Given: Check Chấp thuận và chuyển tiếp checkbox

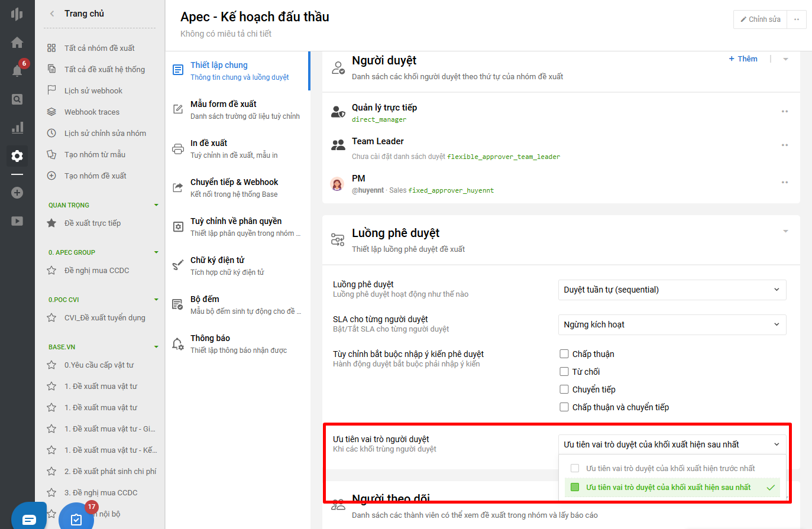Looking at the screenshot, I should (564, 407).
